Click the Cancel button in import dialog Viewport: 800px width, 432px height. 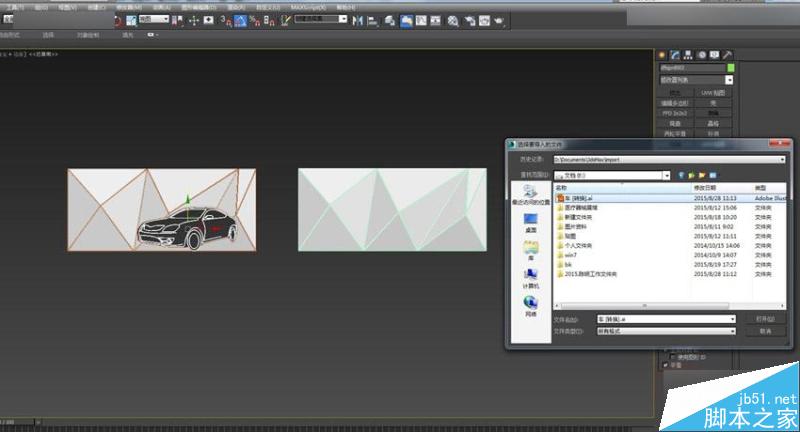765,330
